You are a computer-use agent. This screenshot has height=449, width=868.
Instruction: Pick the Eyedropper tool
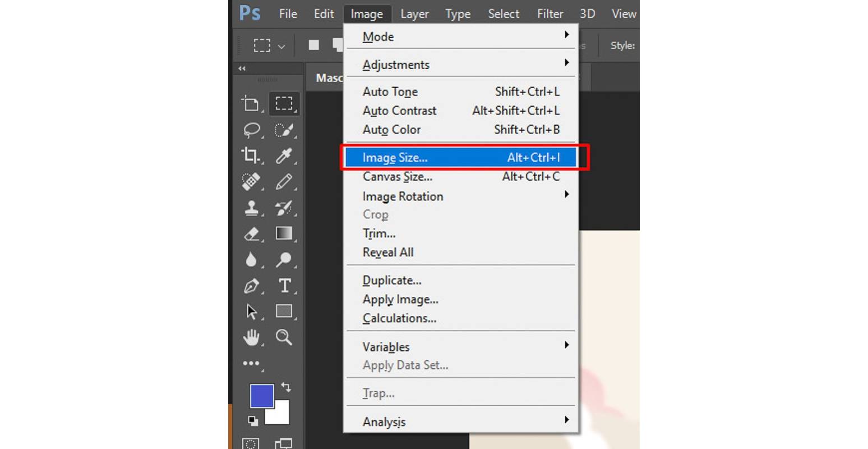(x=284, y=156)
